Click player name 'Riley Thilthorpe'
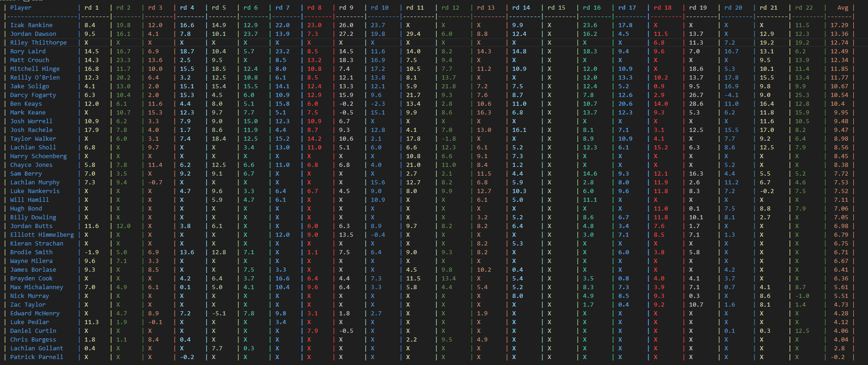868x365 pixels. (39, 43)
